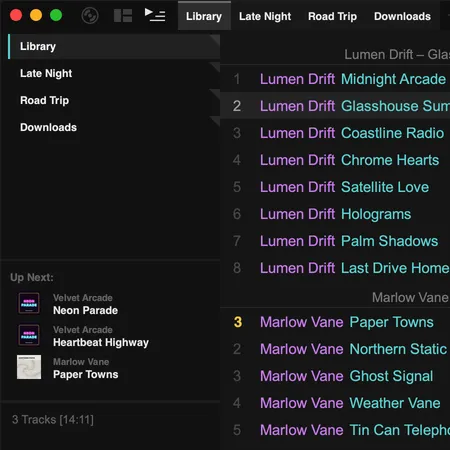450x450 pixels.
Task: Select the Glasshouse Summer track row
Action: point(335,106)
